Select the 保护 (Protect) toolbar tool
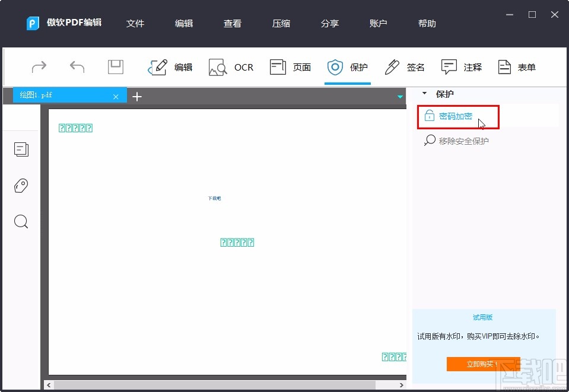 [x=348, y=67]
